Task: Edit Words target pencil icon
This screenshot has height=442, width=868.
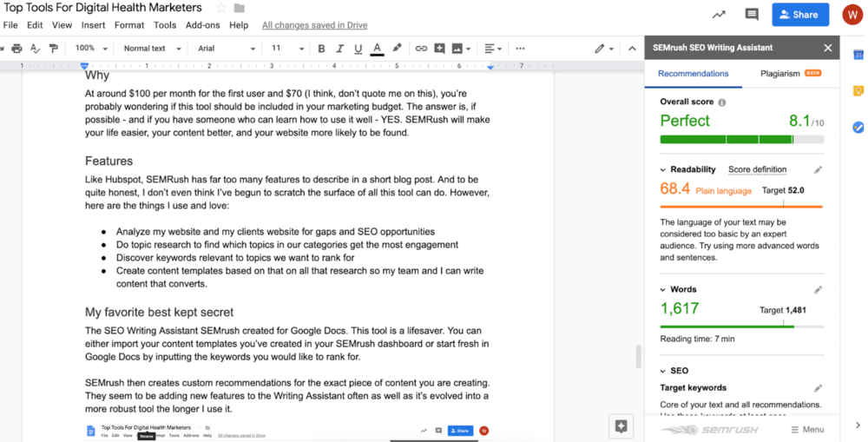Action: 818,290
